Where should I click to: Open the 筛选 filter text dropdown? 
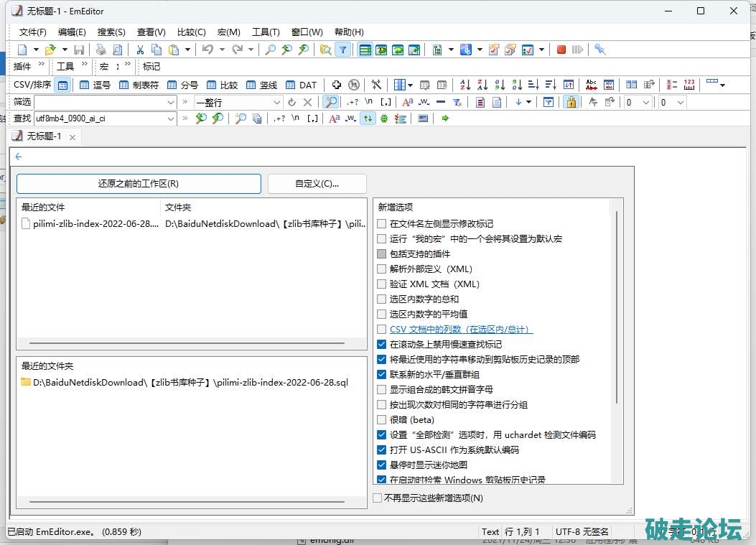coord(171,102)
